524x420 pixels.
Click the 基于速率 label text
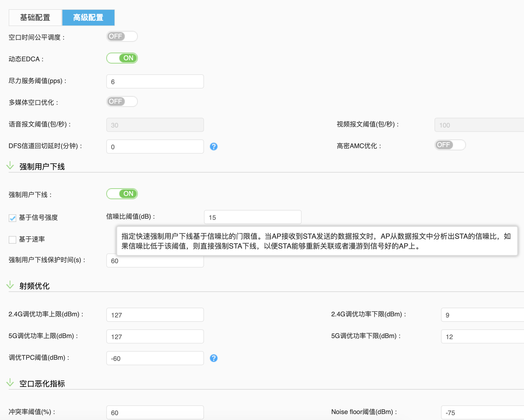32,239
